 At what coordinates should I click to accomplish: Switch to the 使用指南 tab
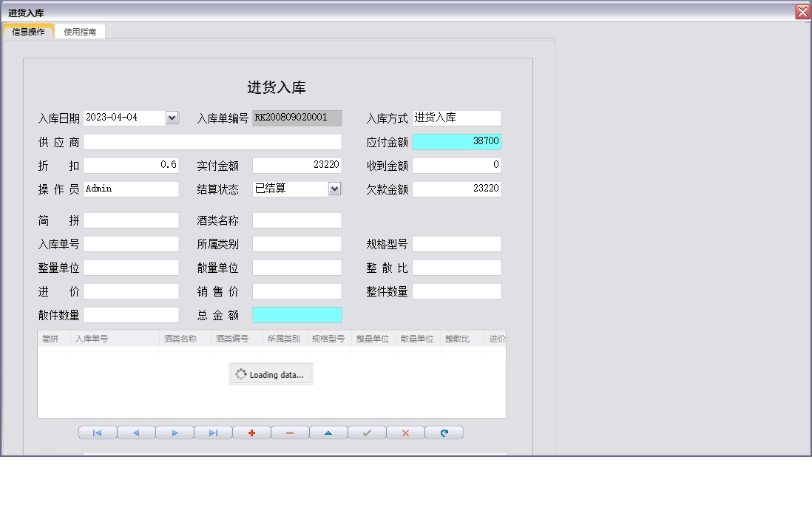coord(79,31)
